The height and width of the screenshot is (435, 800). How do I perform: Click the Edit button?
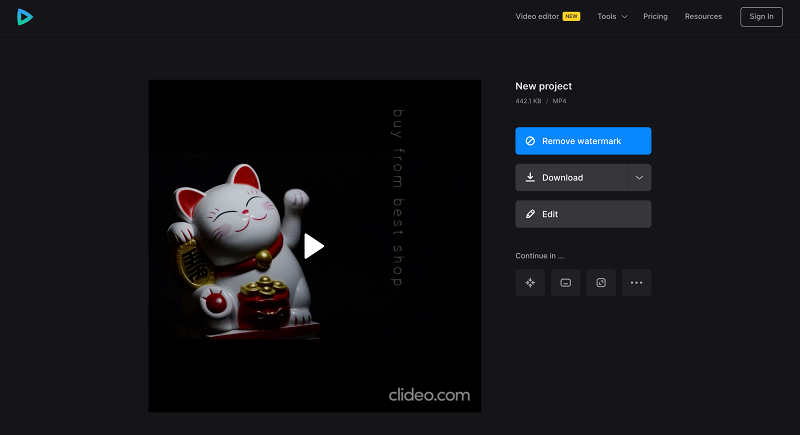click(x=583, y=214)
